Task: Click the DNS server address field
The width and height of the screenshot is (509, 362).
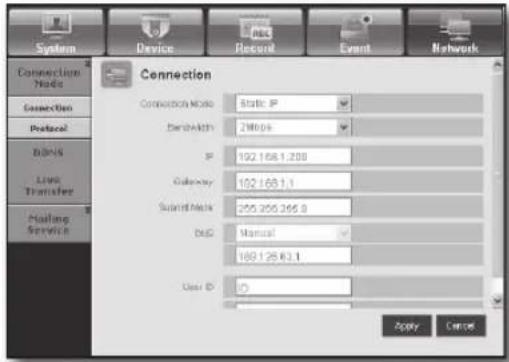Action: 293,256
